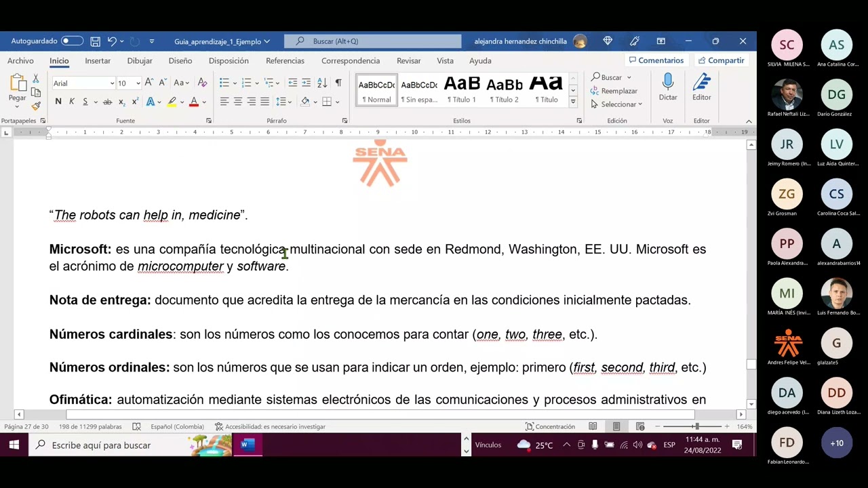868x488 pixels.
Task: Click Word icon in Windows taskbar
Action: pyautogui.click(x=247, y=445)
